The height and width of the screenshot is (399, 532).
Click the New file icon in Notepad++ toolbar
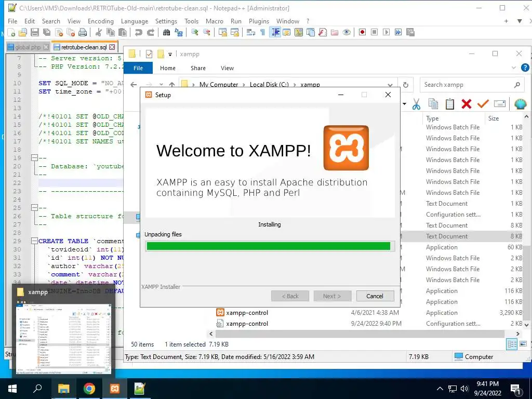pyautogui.click(x=11, y=33)
